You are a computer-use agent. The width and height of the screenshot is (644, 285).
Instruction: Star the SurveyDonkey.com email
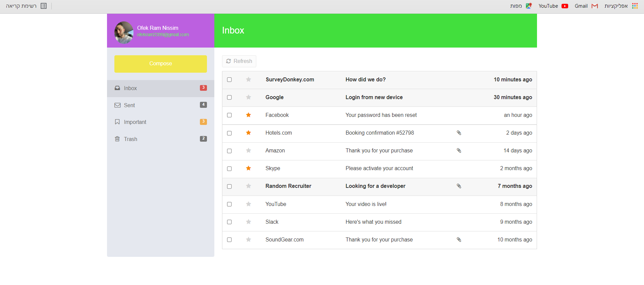(248, 80)
